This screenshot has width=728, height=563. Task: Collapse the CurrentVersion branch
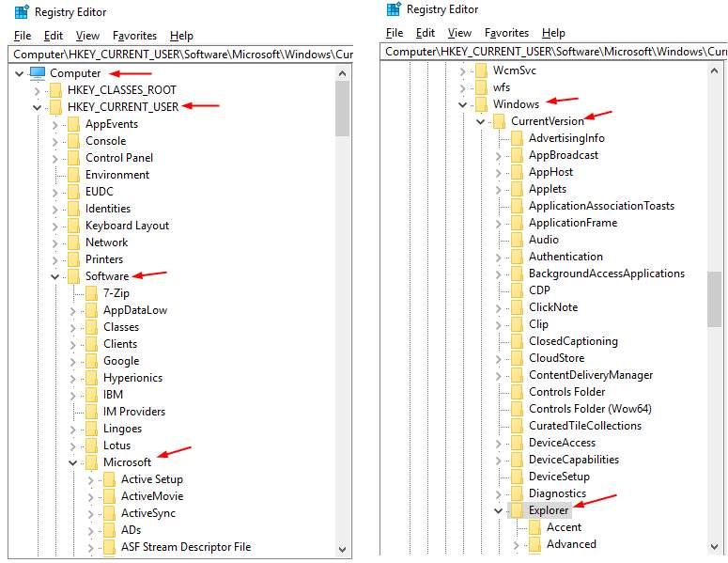(x=480, y=121)
